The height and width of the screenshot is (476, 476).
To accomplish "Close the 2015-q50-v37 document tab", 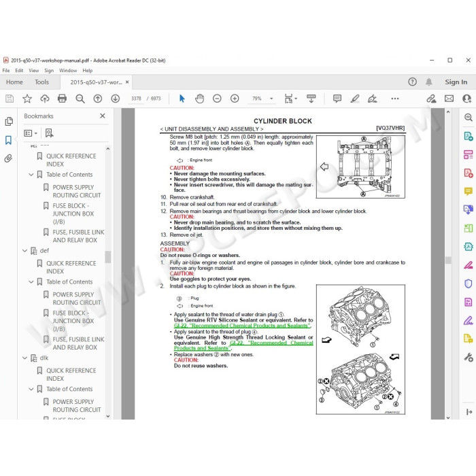I will coord(127,82).
